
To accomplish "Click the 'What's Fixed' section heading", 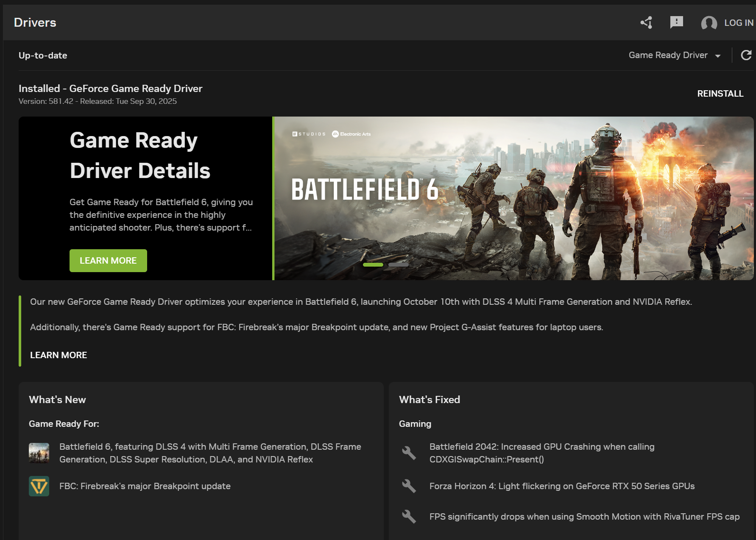I will click(430, 400).
